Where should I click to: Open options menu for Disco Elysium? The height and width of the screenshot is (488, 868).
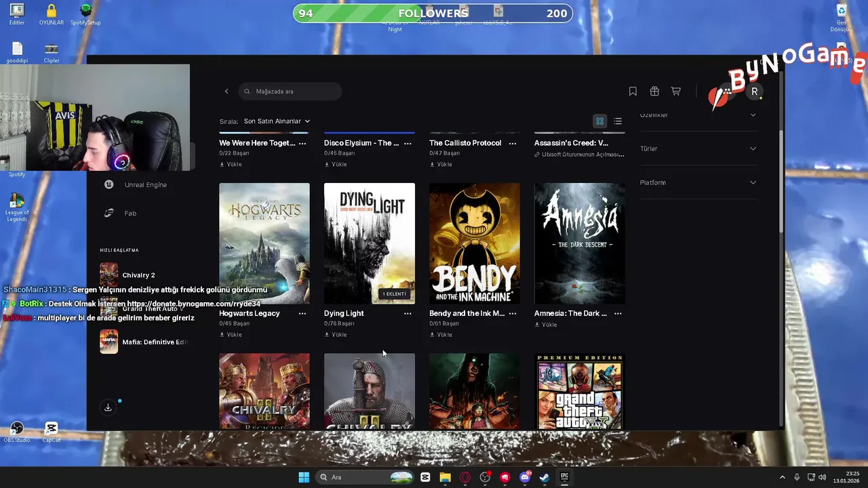pyautogui.click(x=408, y=143)
